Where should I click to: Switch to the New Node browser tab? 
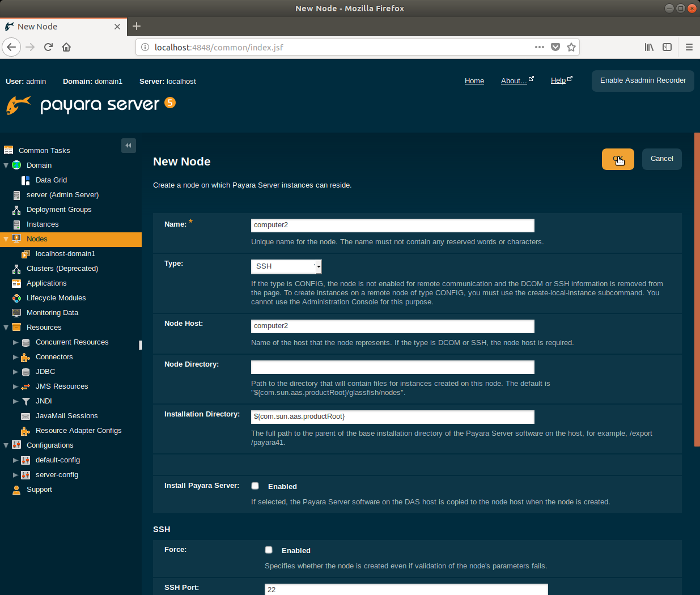(62, 27)
